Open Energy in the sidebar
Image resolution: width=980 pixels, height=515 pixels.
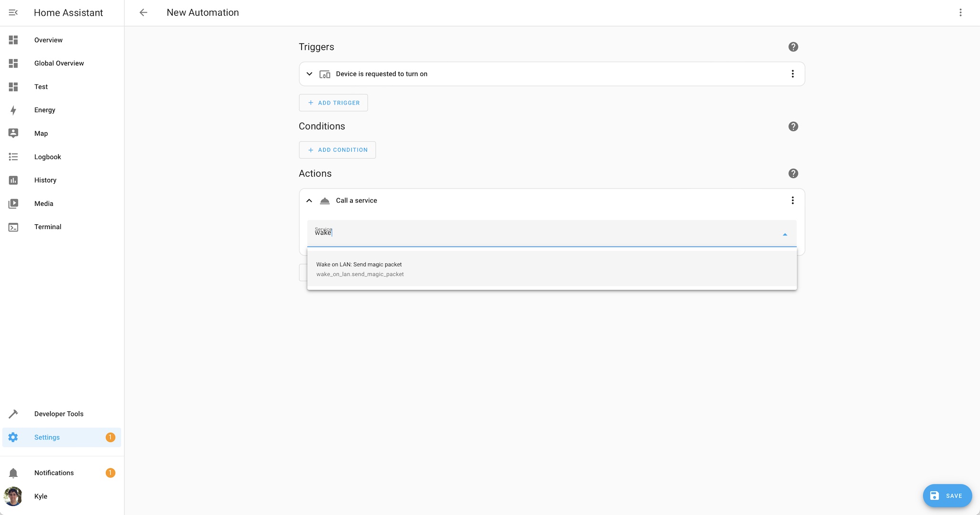coord(62,110)
